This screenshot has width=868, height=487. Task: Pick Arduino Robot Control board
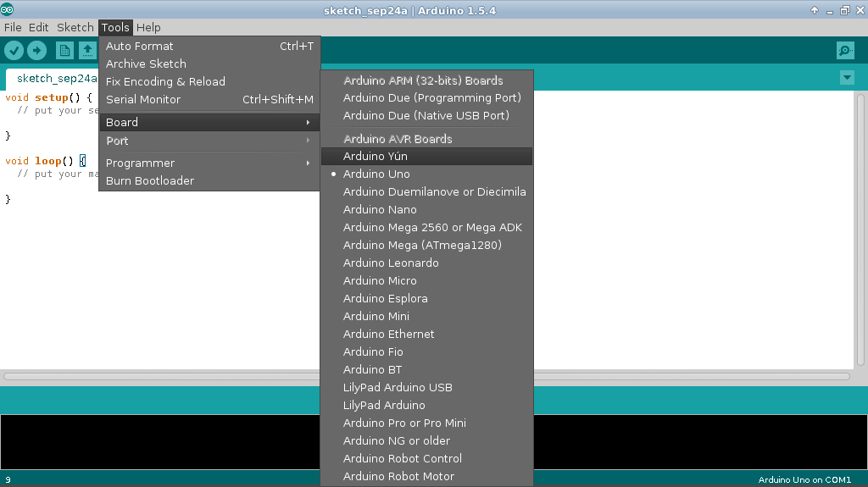click(x=427, y=458)
